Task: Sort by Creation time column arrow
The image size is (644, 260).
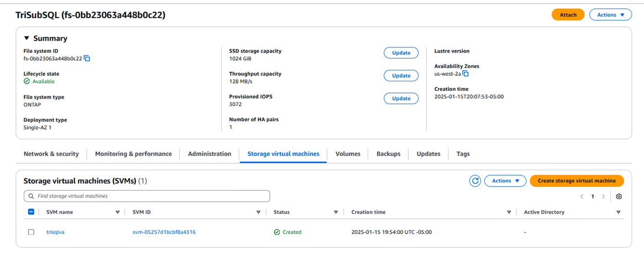Action: click(509, 212)
